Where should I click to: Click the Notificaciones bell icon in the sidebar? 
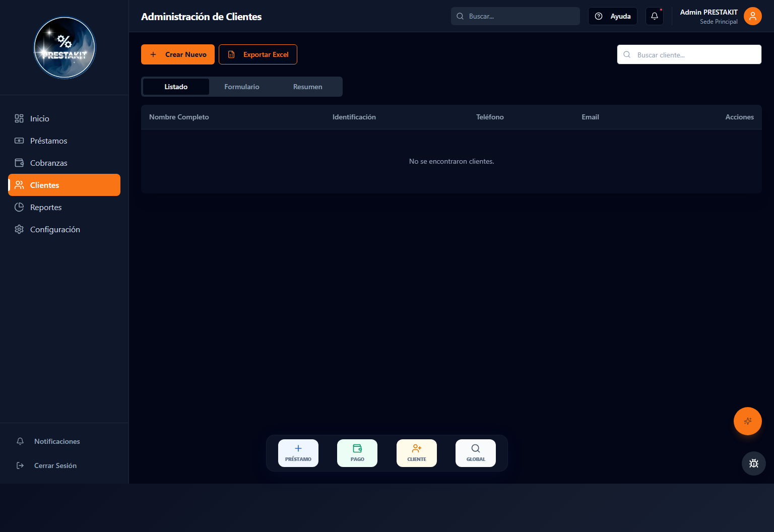(x=20, y=441)
